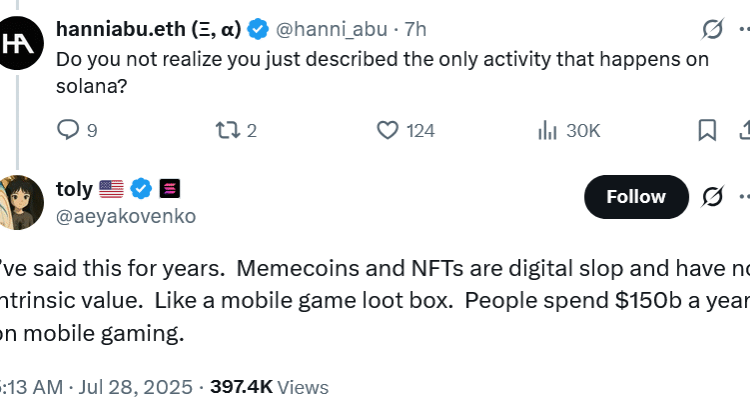Follow toly's account
This screenshot has width=750, height=414.
[636, 197]
